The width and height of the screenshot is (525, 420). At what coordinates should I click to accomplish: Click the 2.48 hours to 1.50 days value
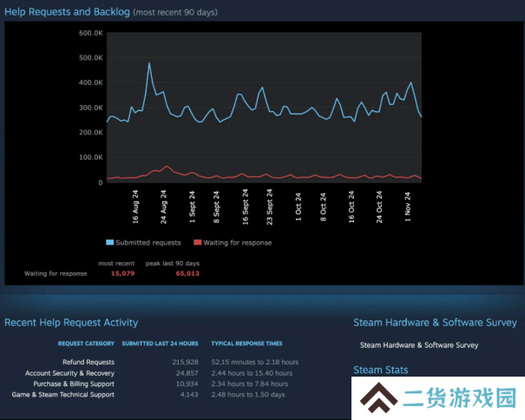point(248,395)
